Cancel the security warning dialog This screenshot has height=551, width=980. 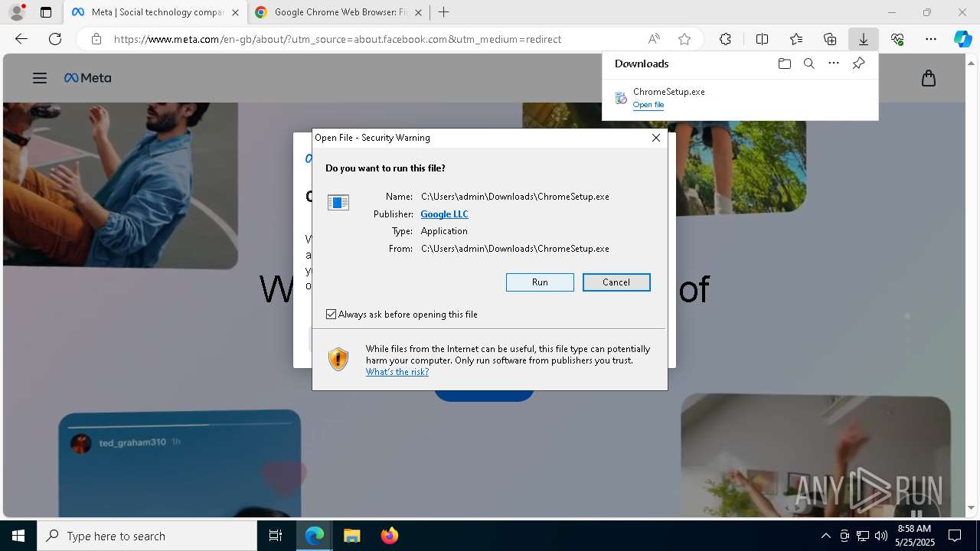point(616,282)
